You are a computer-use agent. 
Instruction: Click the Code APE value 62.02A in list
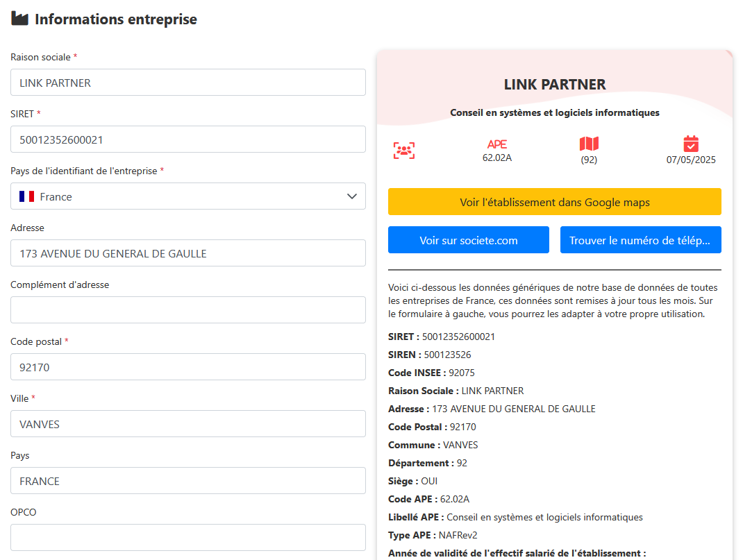pyautogui.click(x=454, y=499)
